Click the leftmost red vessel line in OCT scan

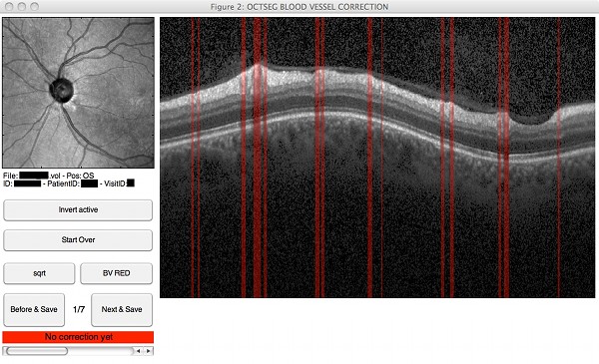(193, 158)
